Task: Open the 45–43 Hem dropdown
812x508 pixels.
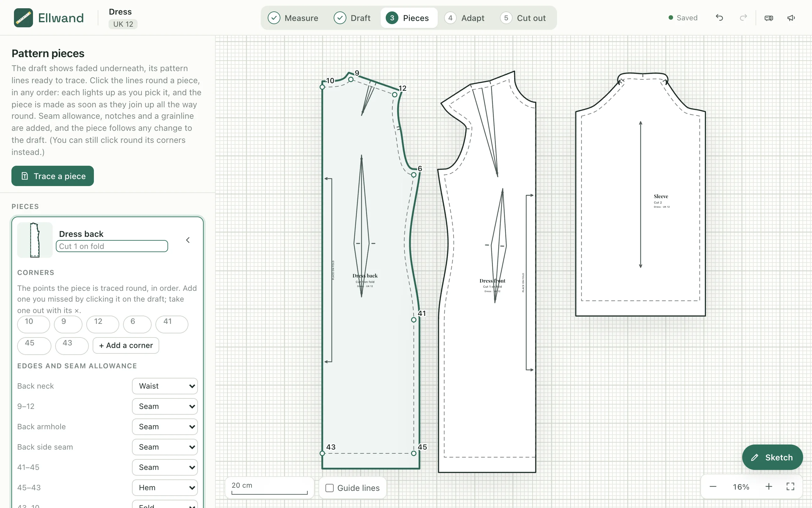Action: pyautogui.click(x=165, y=487)
